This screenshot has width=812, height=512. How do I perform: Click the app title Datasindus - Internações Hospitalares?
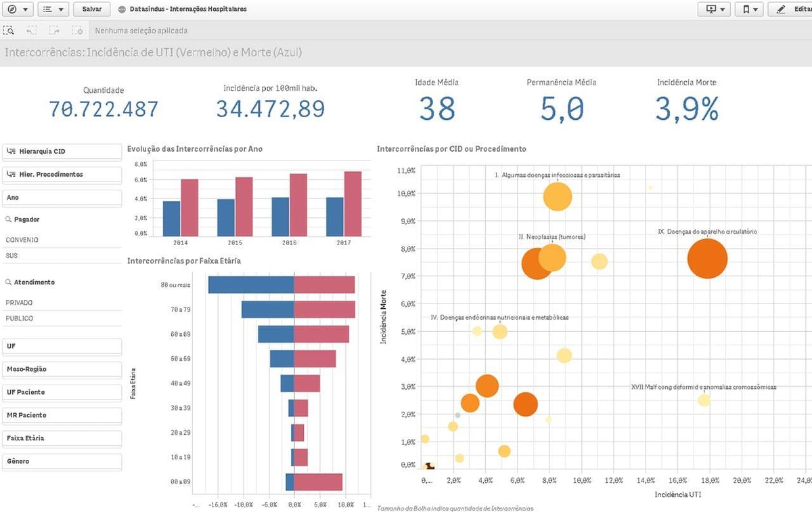(x=189, y=9)
